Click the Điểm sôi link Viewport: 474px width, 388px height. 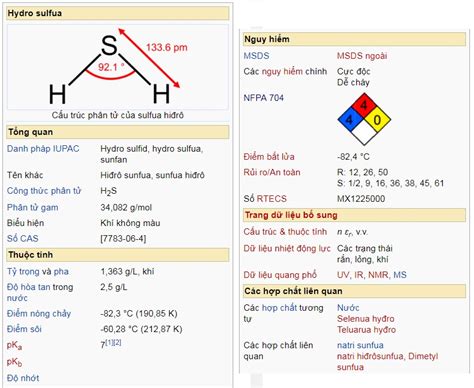pyautogui.click(x=24, y=329)
